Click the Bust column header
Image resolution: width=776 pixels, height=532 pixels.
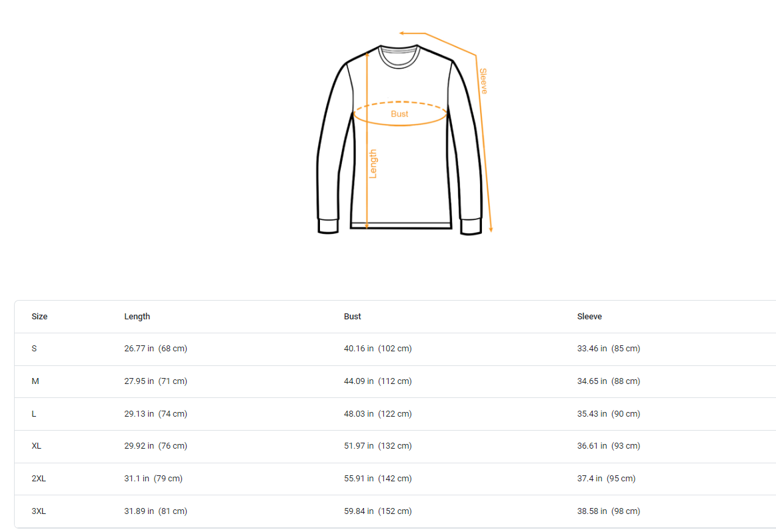353,317
